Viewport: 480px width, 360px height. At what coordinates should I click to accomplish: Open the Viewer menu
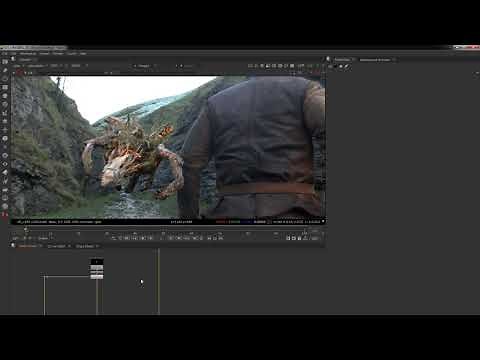[44, 53]
